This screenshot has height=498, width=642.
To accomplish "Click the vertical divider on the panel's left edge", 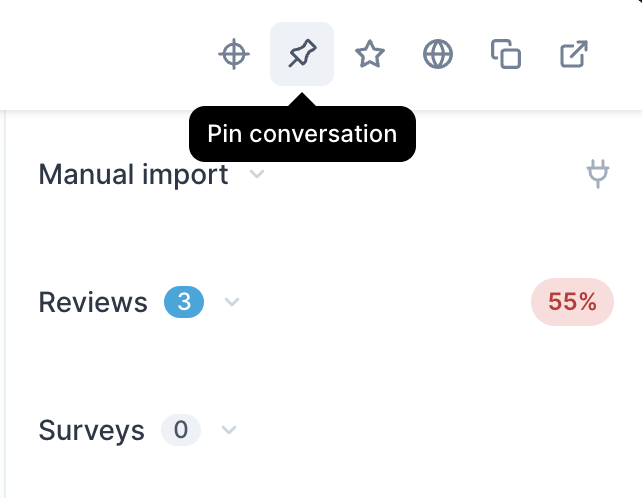I will point(5,304).
